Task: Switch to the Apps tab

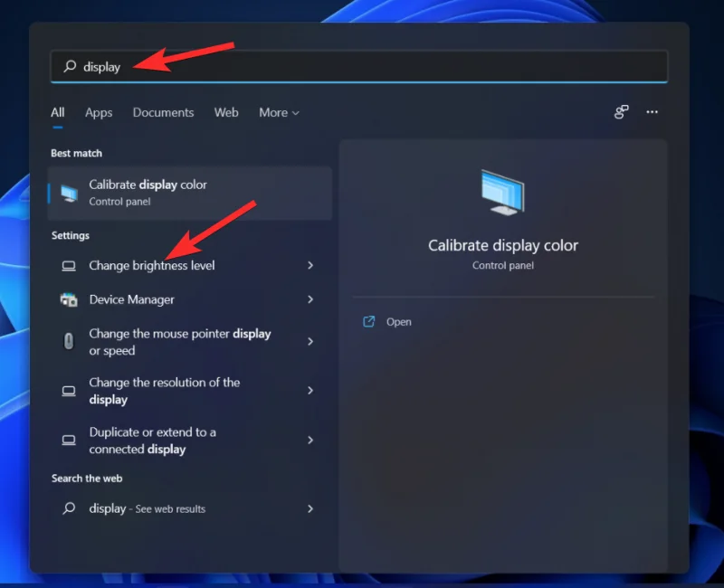Action: tap(99, 112)
